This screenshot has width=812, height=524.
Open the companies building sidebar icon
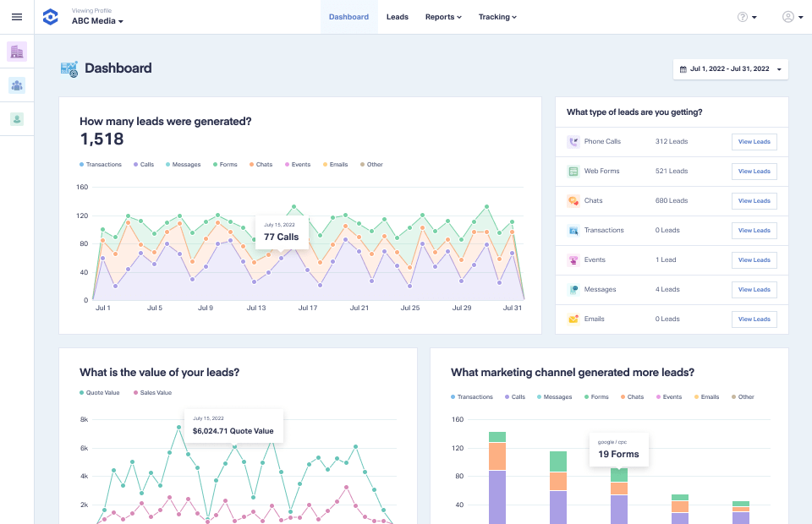tap(17, 52)
